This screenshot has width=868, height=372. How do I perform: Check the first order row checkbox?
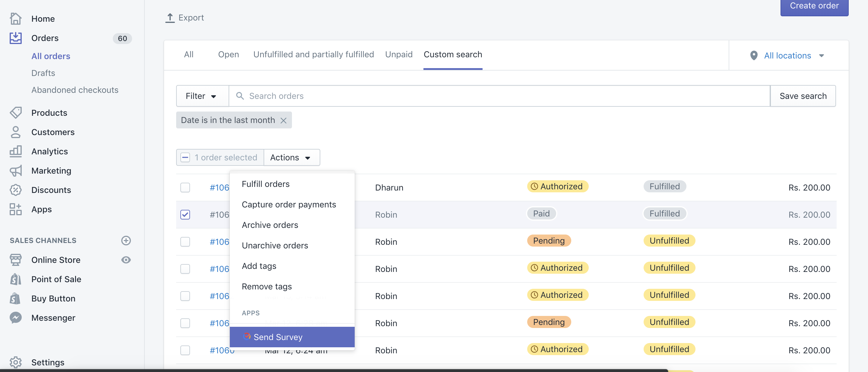[185, 187]
